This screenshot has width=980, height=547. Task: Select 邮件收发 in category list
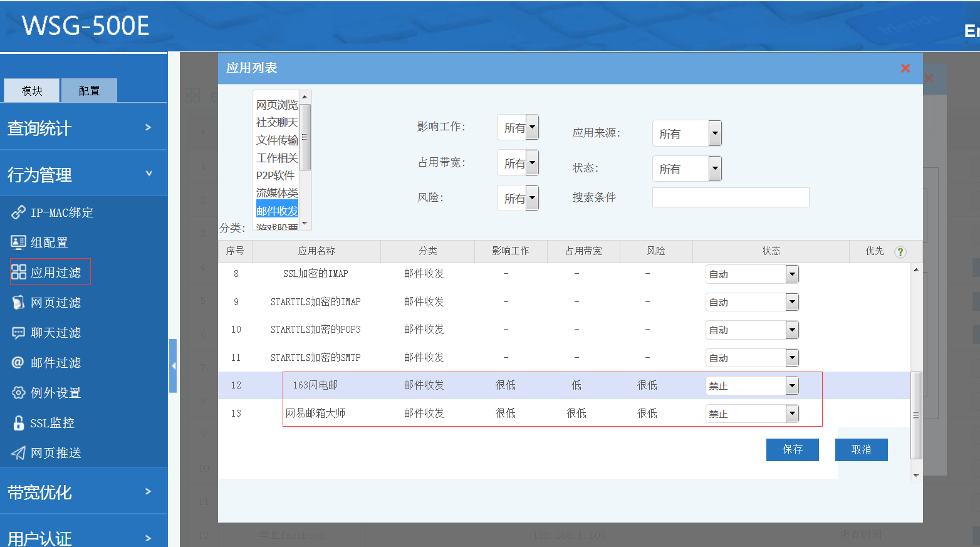pyautogui.click(x=277, y=211)
